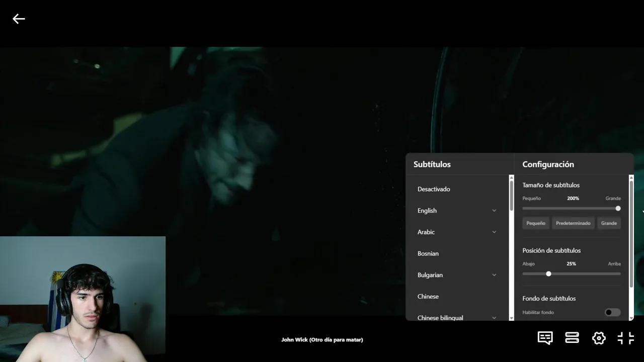The width and height of the screenshot is (644, 362).
Task: Choose Bosnian subtitle language
Action: 428,253
